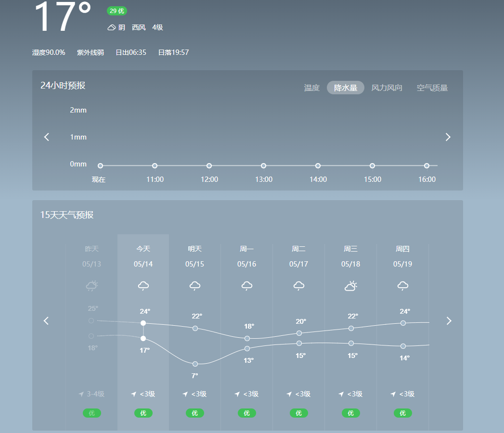
Task: Click today's 05/14 rain icon
Action: 143,286
